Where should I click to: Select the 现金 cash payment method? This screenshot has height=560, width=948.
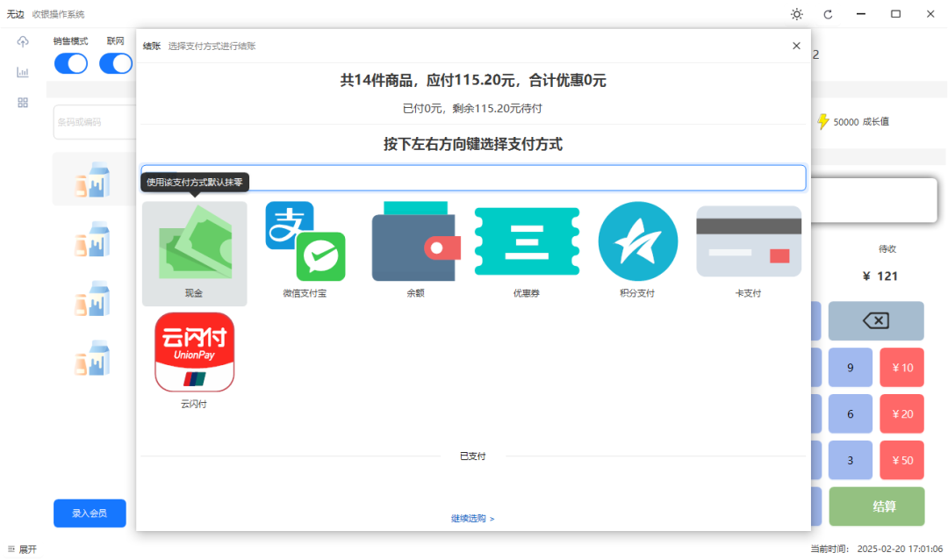[x=194, y=254]
